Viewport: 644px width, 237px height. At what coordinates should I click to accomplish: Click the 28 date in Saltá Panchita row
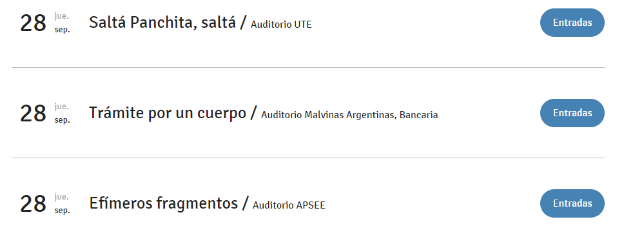[33, 23]
